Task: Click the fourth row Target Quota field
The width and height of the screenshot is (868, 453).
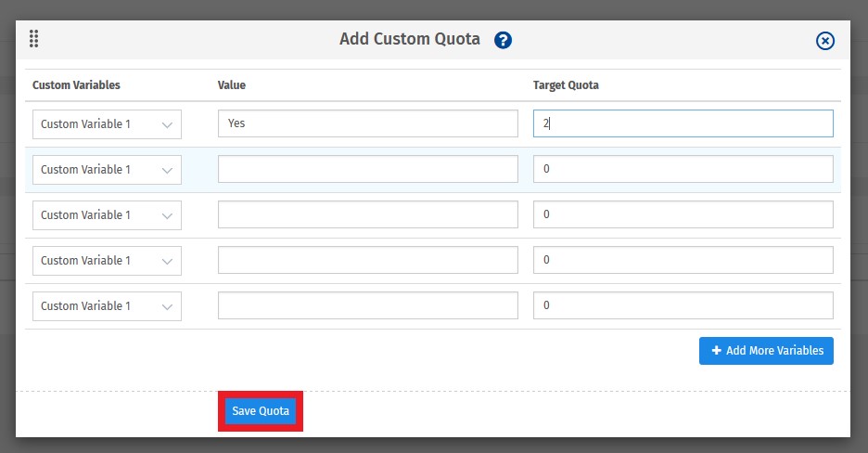Action: click(683, 261)
